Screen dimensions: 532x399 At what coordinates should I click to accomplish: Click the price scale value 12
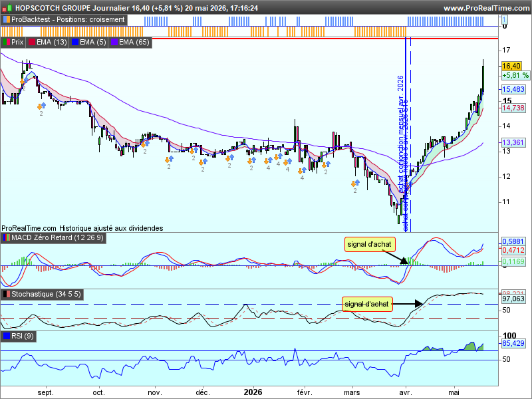506,176
